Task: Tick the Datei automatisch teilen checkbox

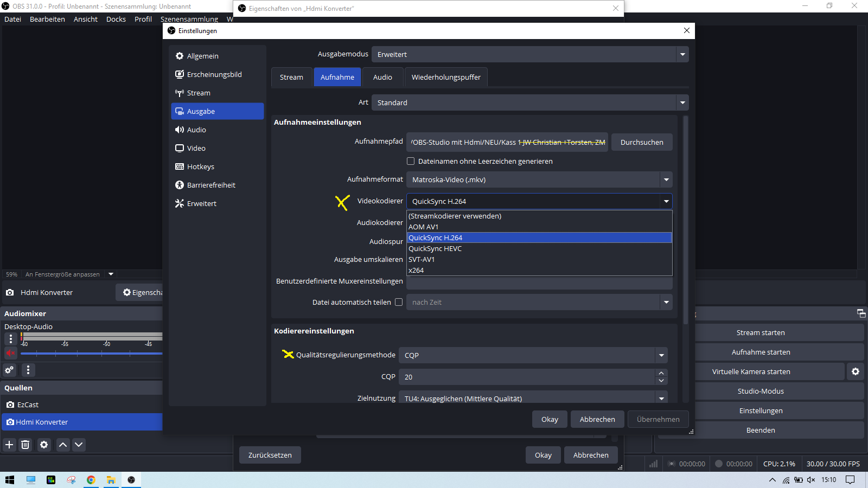Action: 399,302
